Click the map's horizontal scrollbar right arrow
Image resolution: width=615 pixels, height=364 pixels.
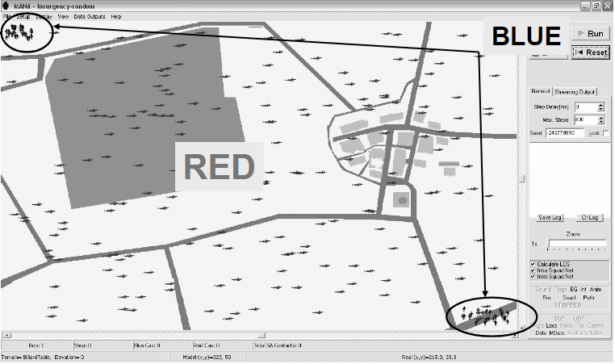(515, 336)
